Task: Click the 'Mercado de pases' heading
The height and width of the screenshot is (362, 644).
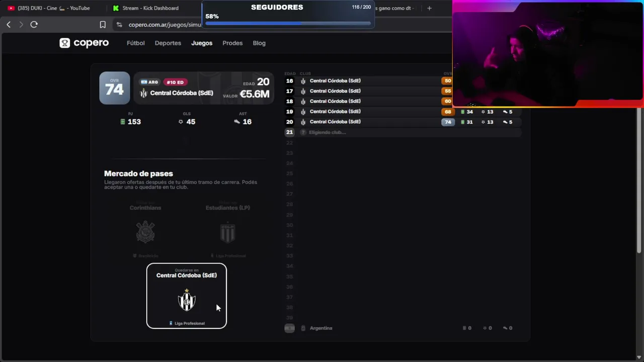Action: pos(138,173)
